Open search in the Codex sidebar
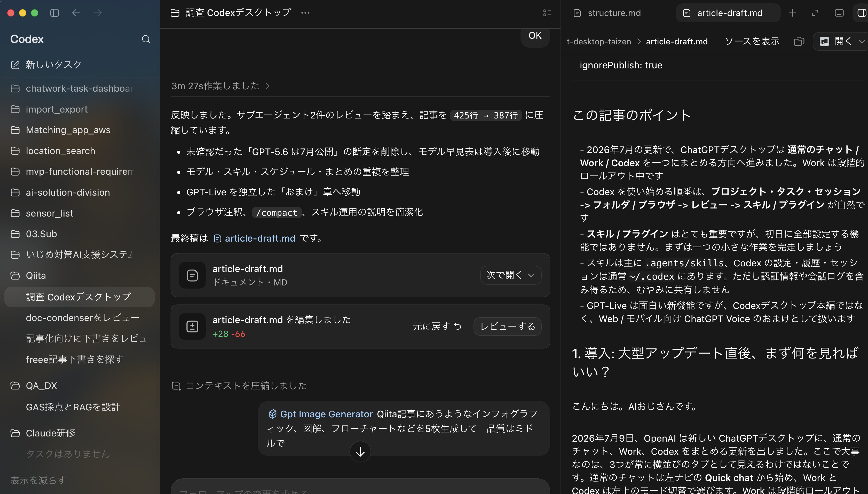This screenshot has height=494, width=868. (146, 39)
